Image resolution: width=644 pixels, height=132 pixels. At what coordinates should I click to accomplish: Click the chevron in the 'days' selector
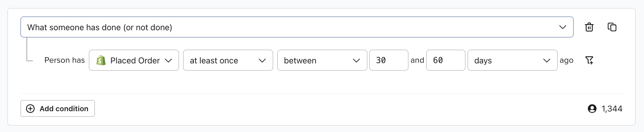point(547,60)
